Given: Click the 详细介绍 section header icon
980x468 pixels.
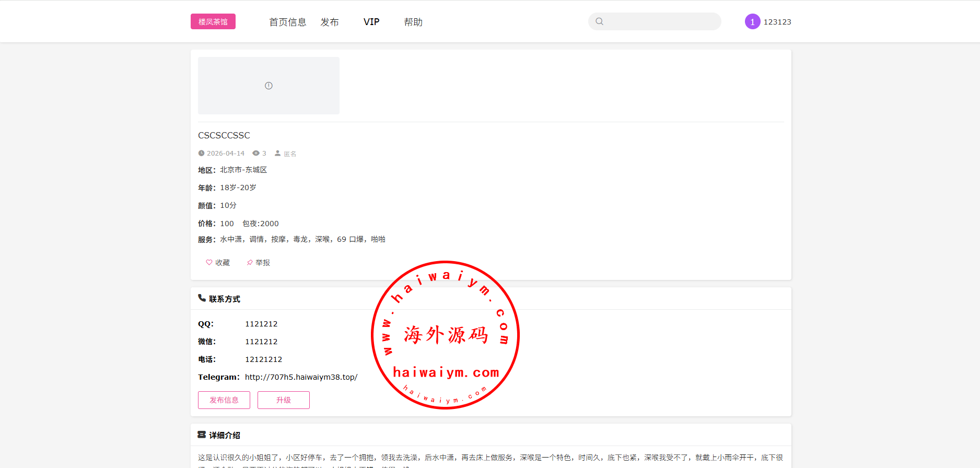Looking at the screenshot, I should (202, 435).
